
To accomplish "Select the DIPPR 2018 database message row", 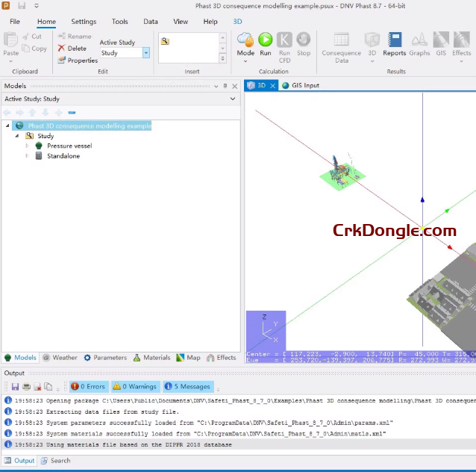I will (x=238, y=444).
